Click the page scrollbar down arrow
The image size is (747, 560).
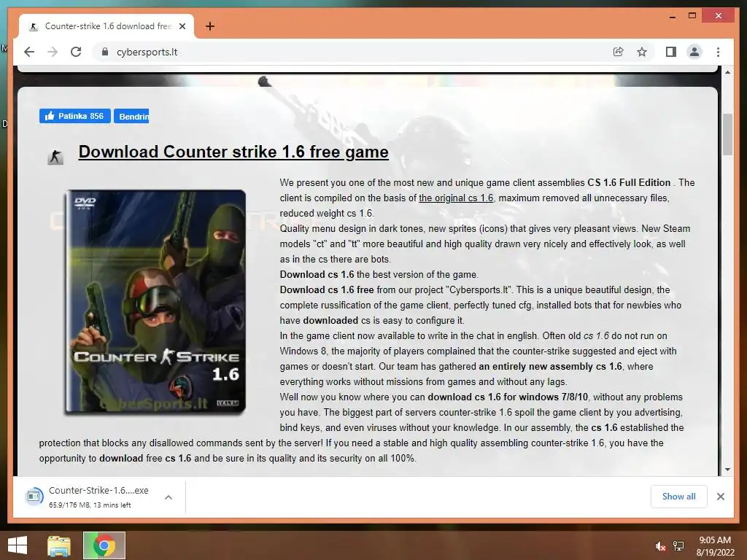coord(727,470)
